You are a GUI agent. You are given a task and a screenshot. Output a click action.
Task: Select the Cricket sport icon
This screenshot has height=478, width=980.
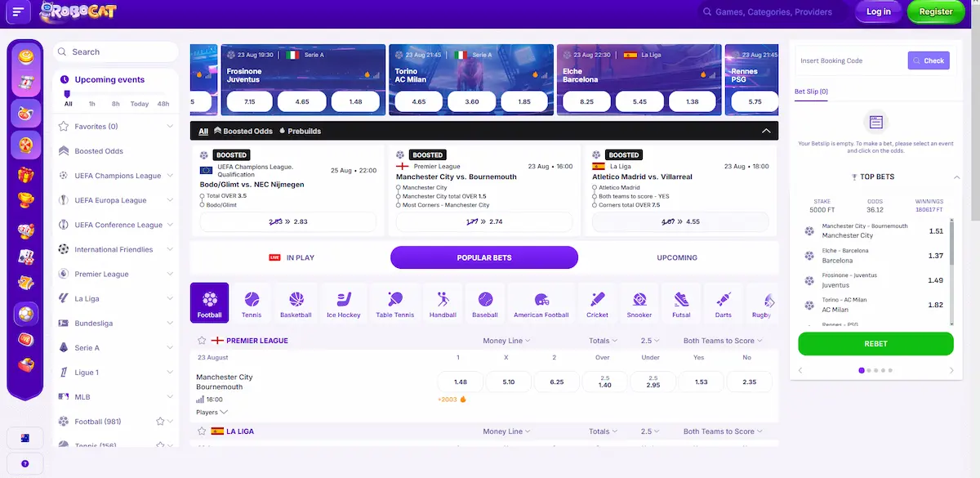pos(597,302)
